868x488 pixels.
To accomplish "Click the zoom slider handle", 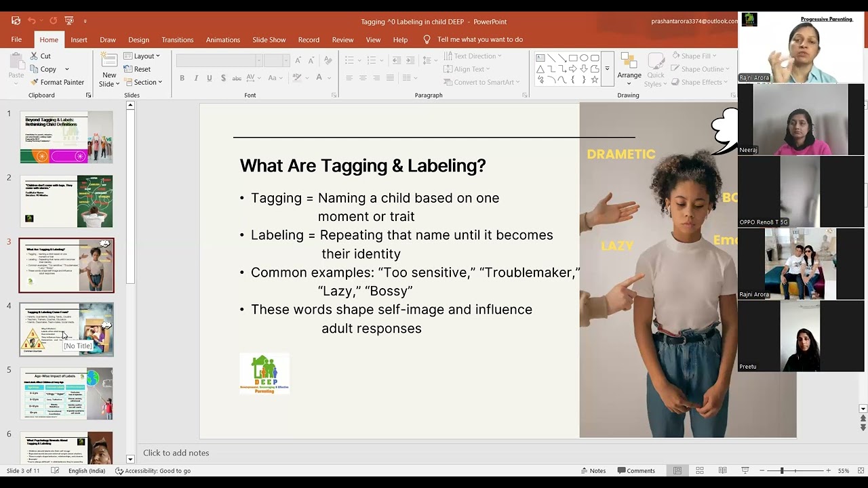I will 782,470.
